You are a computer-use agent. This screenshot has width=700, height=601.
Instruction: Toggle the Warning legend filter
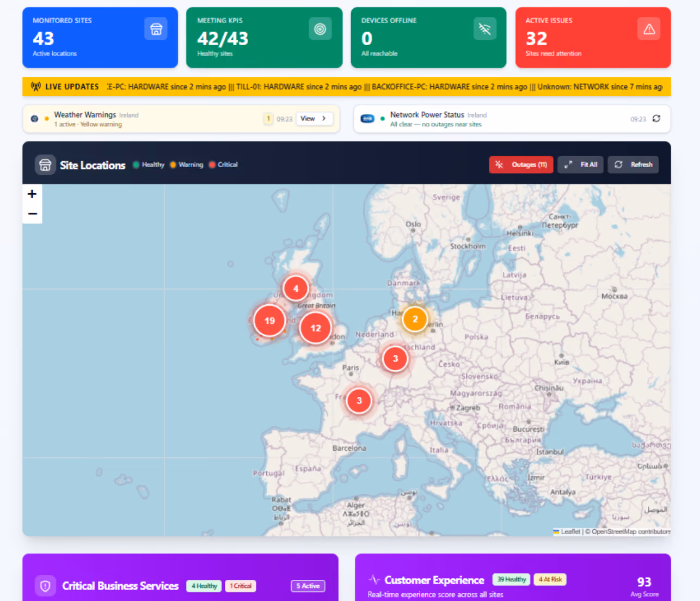point(187,164)
